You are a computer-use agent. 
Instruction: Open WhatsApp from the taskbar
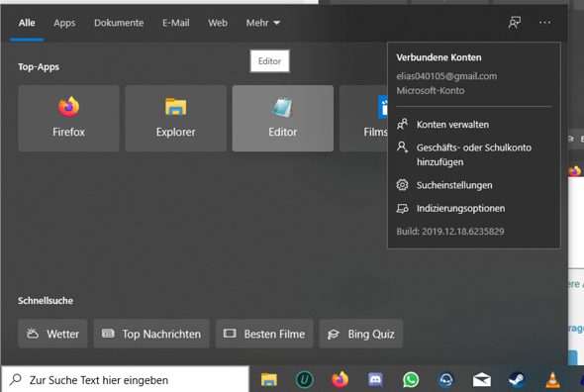pyautogui.click(x=411, y=380)
